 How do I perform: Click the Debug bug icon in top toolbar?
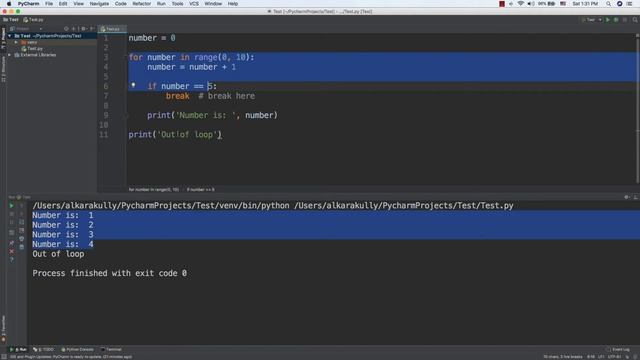[616, 20]
